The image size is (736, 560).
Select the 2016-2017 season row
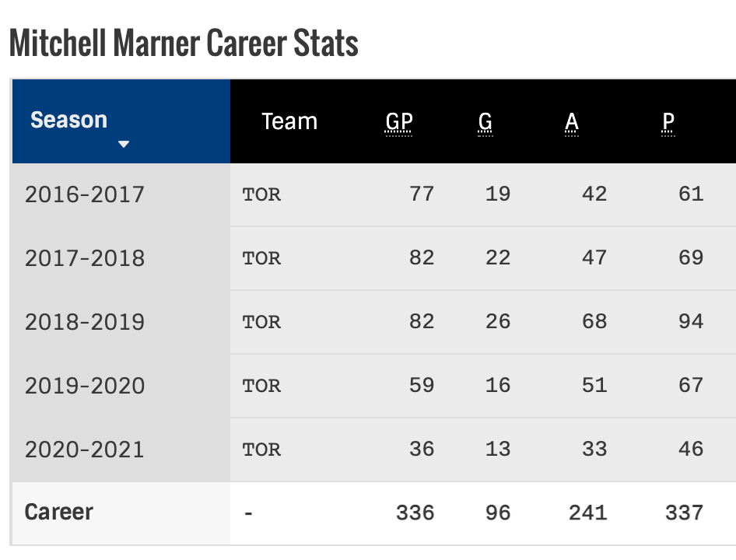pyautogui.click(x=85, y=194)
